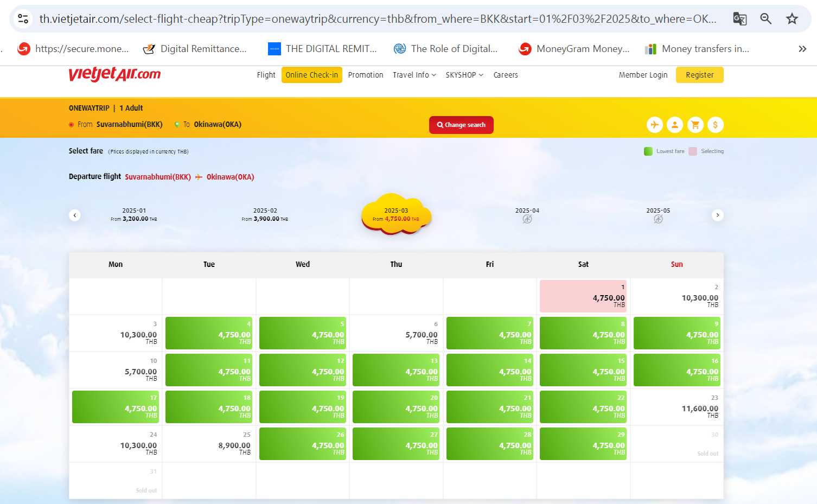Go to previous months with left arrow
817x504 pixels.
pyautogui.click(x=75, y=215)
